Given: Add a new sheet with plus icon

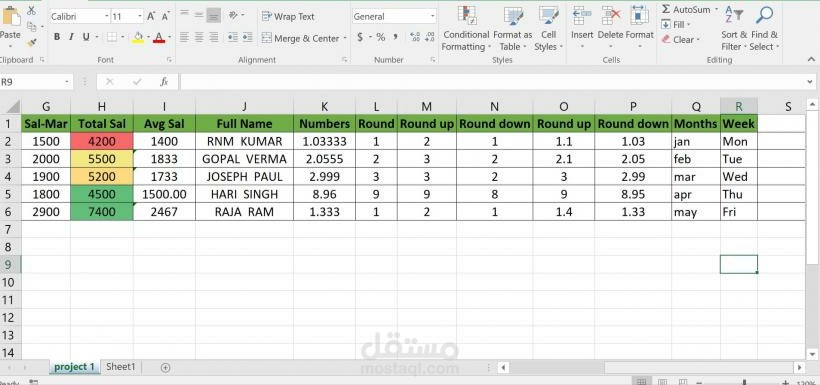Looking at the screenshot, I should tap(165, 367).
